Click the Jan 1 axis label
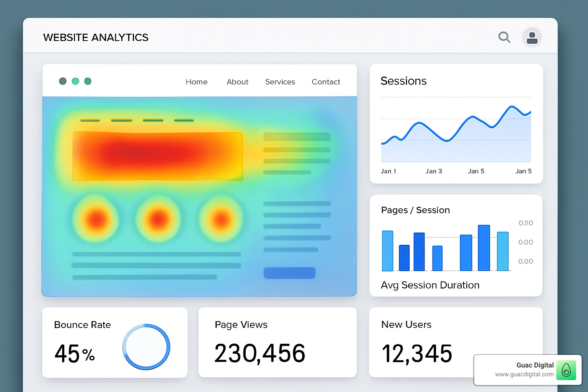This screenshot has width=588, height=392. (x=388, y=171)
